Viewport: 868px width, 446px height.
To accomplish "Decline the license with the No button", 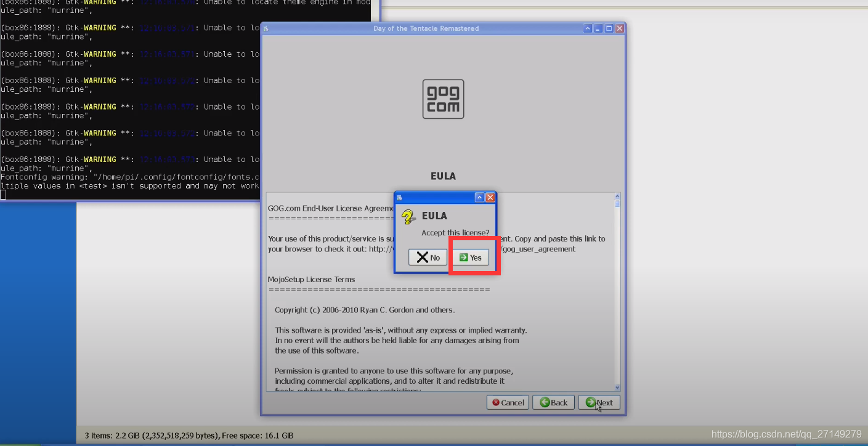I will coord(428,257).
